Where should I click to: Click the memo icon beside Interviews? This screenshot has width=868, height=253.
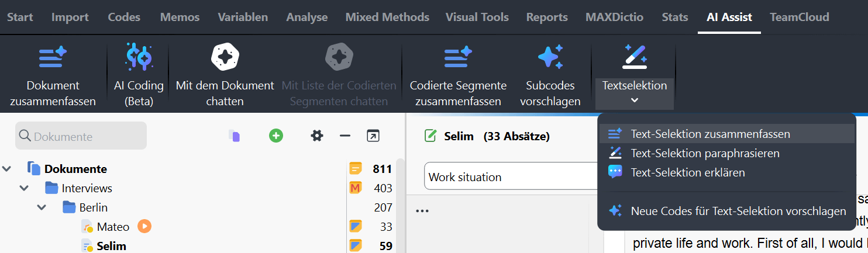(355, 188)
